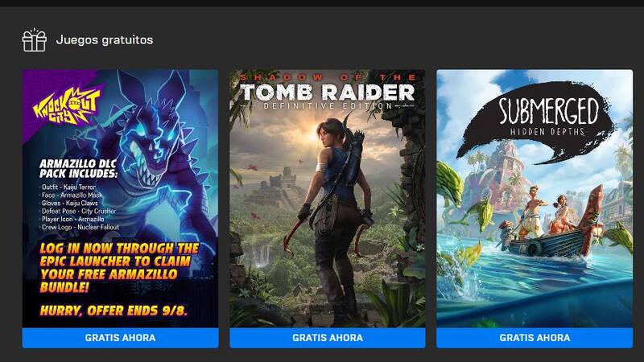The image size is (644, 362).
Task: Click Gratis Ahora under Tomb Raider
Action: click(328, 338)
